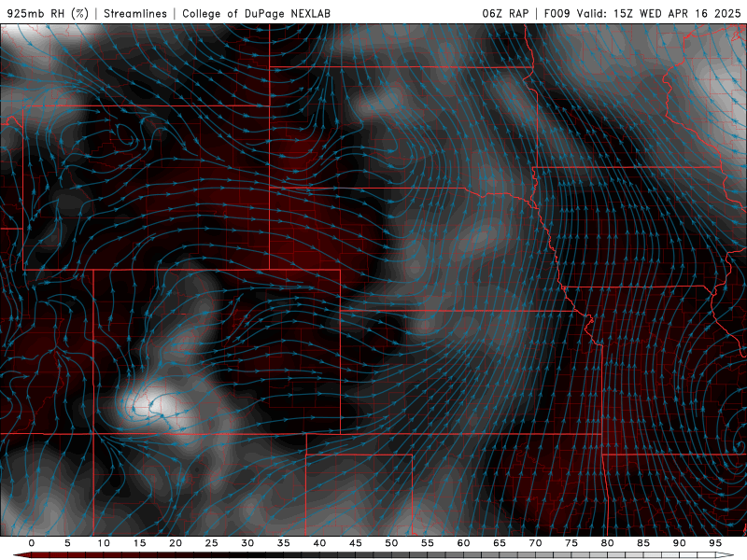The height and width of the screenshot is (560, 747).
Task: Click the white high-end colorbar segment
Action: coord(725,555)
